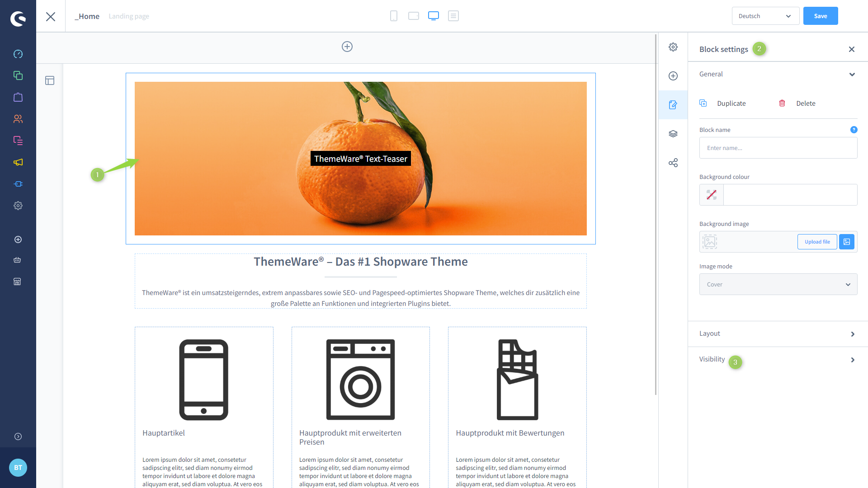The image size is (868, 488).
Task: Click the Upload file button
Action: (x=817, y=242)
